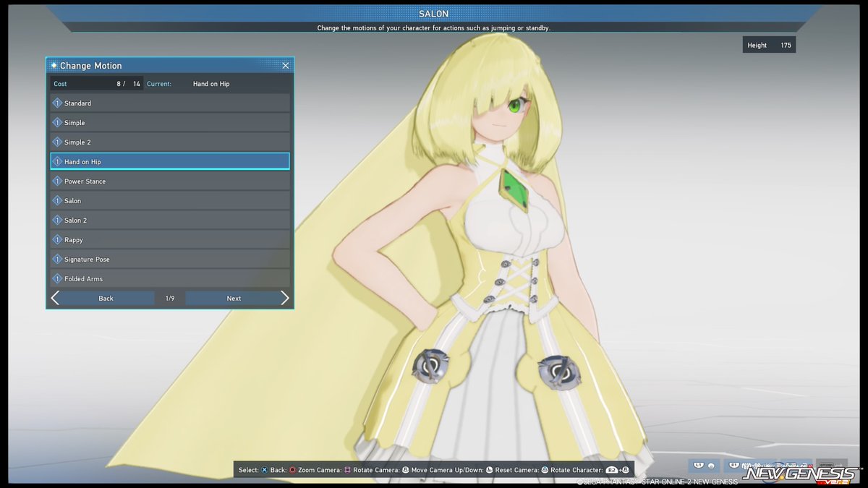
Task: Click the R2 Rotate Character button prompt
Action: (x=613, y=468)
